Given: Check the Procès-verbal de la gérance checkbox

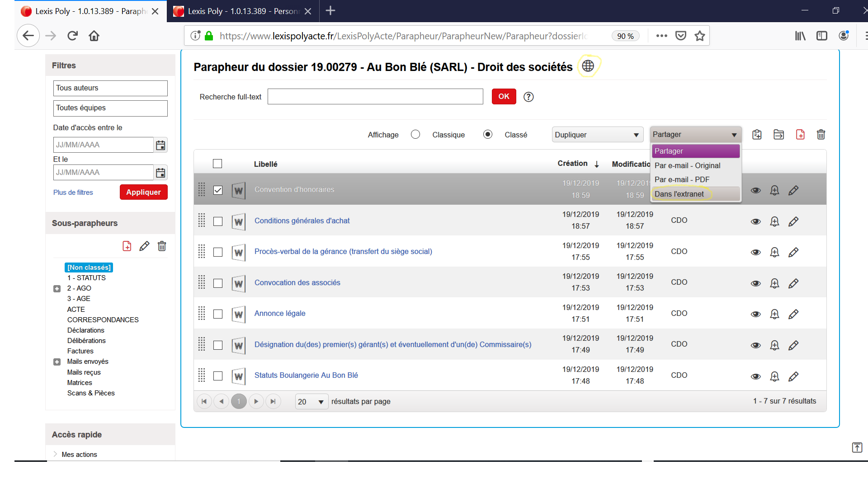Looking at the screenshot, I should tap(218, 252).
